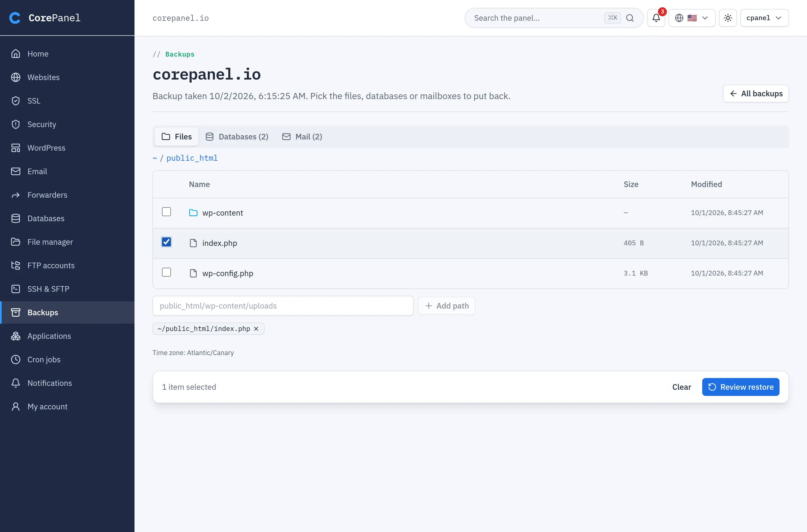The width and height of the screenshot is (807, 532).
Task: Open Security in sidebar
Action: pos(67,124)
